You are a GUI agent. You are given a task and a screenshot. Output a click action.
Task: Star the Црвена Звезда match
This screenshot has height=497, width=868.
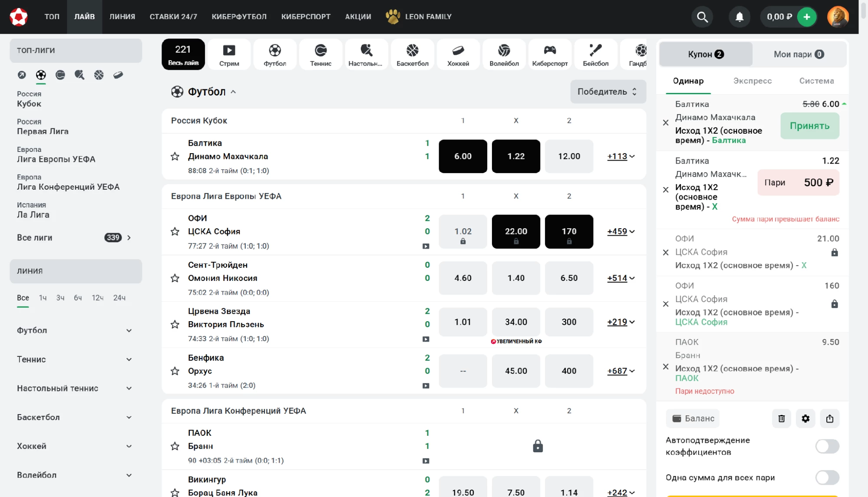175,325
